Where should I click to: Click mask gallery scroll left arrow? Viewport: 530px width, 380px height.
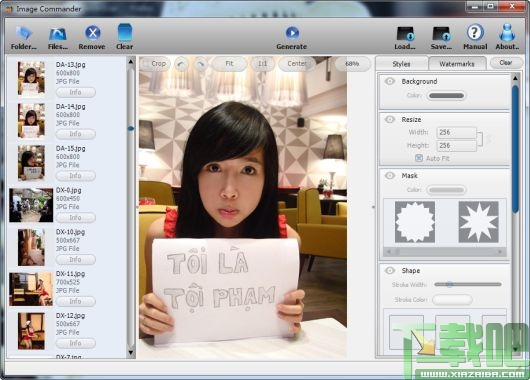tap(389, 252)
